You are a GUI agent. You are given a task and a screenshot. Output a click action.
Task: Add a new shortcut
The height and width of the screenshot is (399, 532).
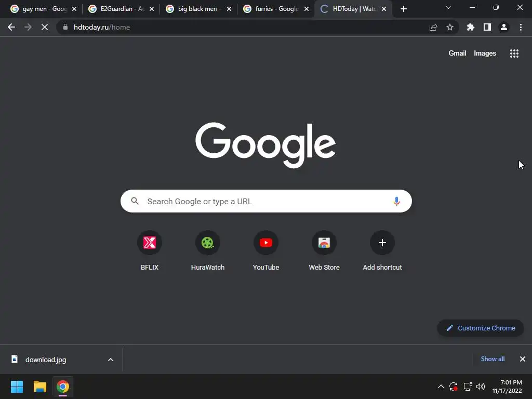pyautogui.click(x=382, y=251)
